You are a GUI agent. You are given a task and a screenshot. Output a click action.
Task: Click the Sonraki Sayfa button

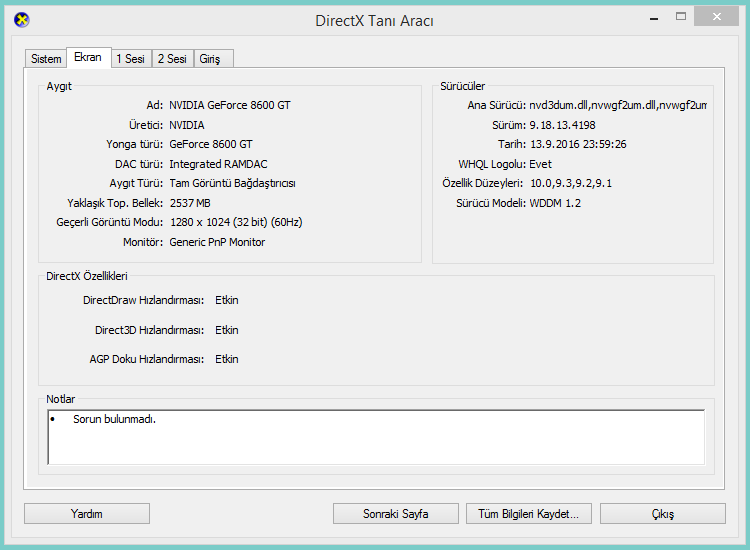[396, 514]
